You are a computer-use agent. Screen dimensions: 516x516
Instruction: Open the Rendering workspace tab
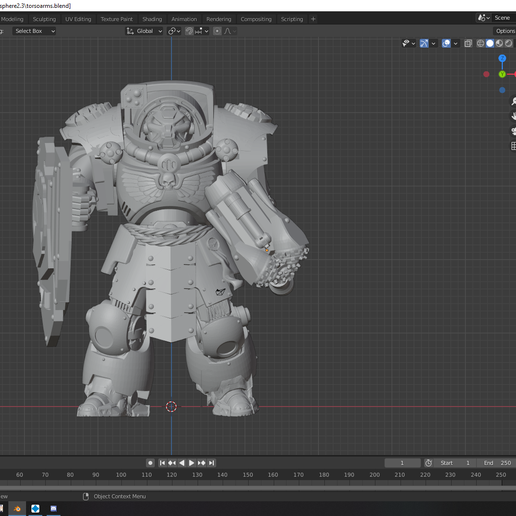click(219, 19)
